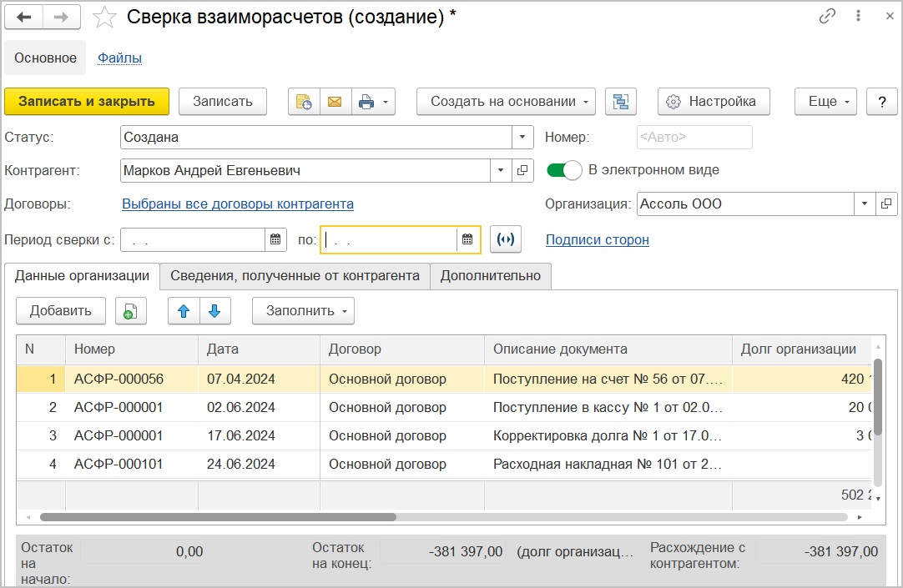Click the copy link chain icon
Viewport: 903px width, 588px height.
tap(828, 17)
